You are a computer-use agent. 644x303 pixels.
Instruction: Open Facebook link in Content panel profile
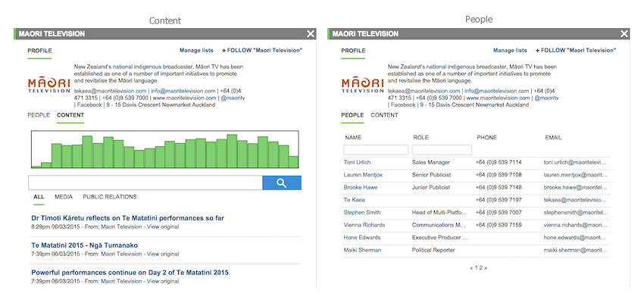[89, 105]
